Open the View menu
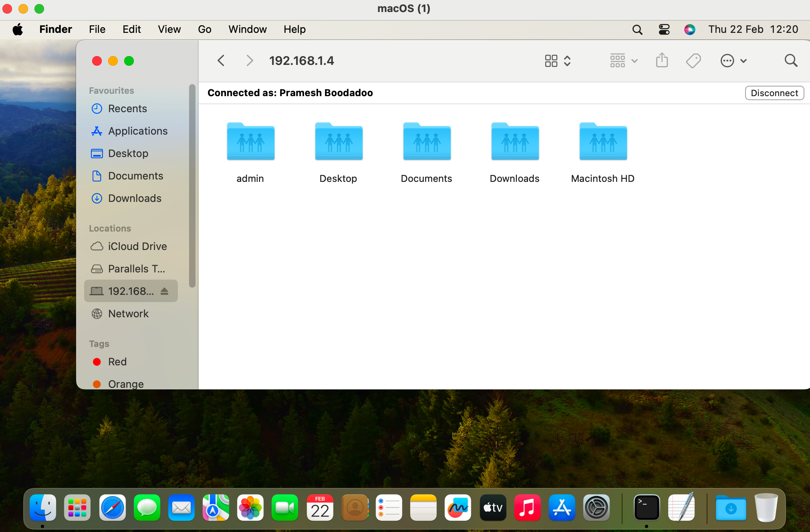This screenshot has height=532, width=810. pos(169,29)
